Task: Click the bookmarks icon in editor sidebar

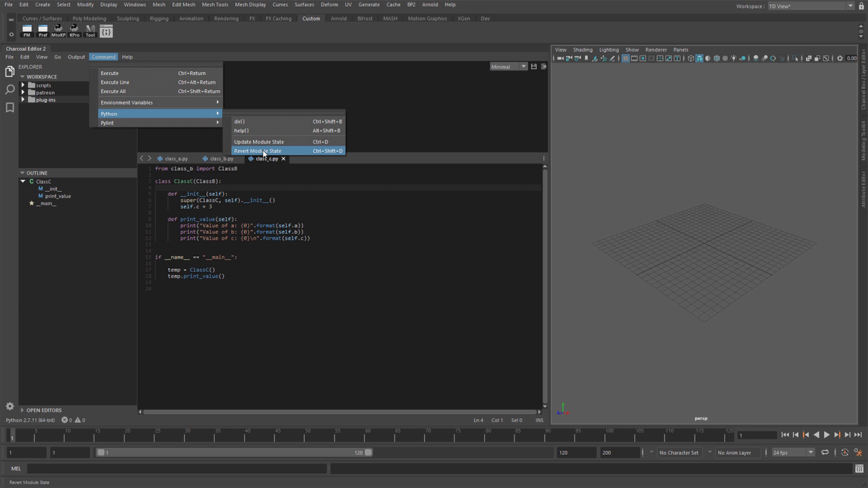Action: point(9,108)
